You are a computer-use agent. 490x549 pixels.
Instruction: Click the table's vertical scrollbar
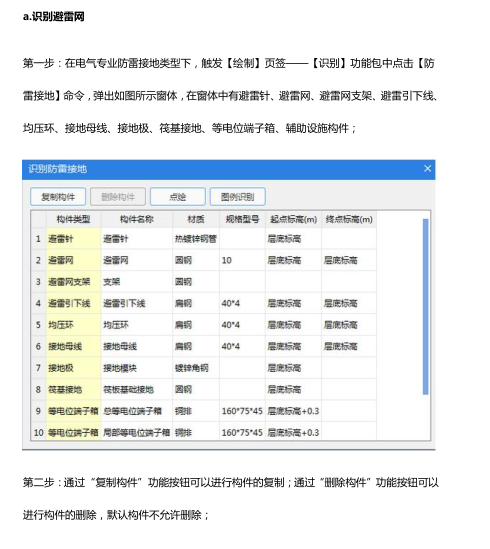426,307
